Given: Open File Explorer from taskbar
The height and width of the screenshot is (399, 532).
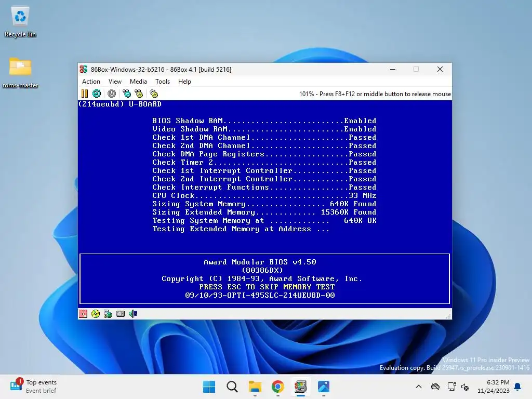Looking at the screenshot, I should 255,387.
